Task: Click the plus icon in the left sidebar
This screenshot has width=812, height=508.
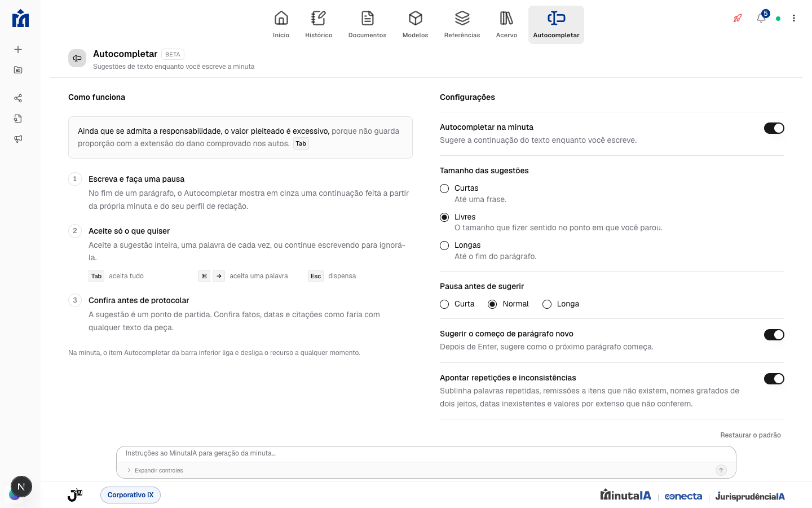Action: tap(18, 50)
